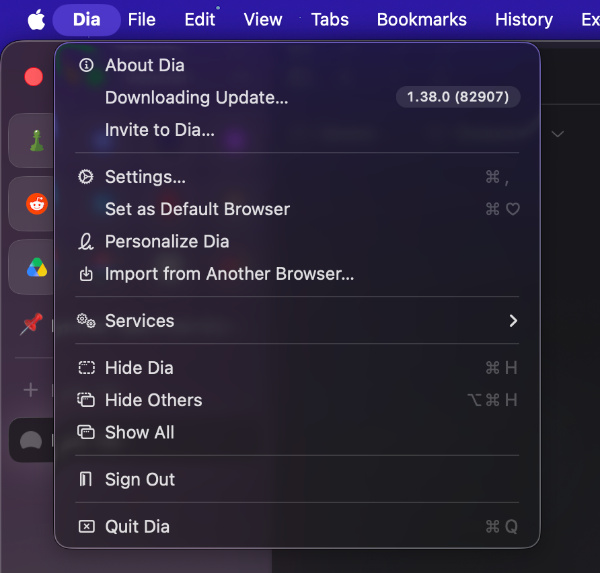Click the Hide Others windows icon
Image resolution: width=600 pixels, height=573 pixels.
[86, 400]
